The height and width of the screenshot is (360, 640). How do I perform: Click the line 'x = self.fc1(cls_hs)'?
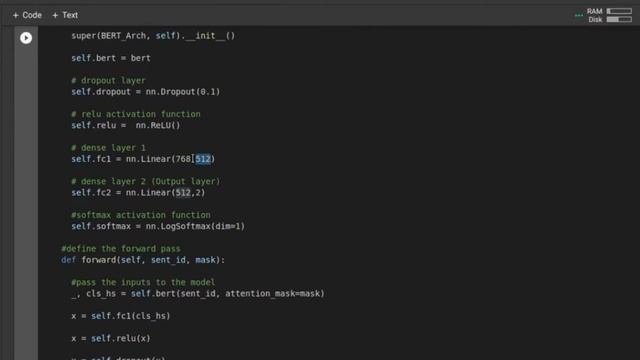(x=121, y=316)
